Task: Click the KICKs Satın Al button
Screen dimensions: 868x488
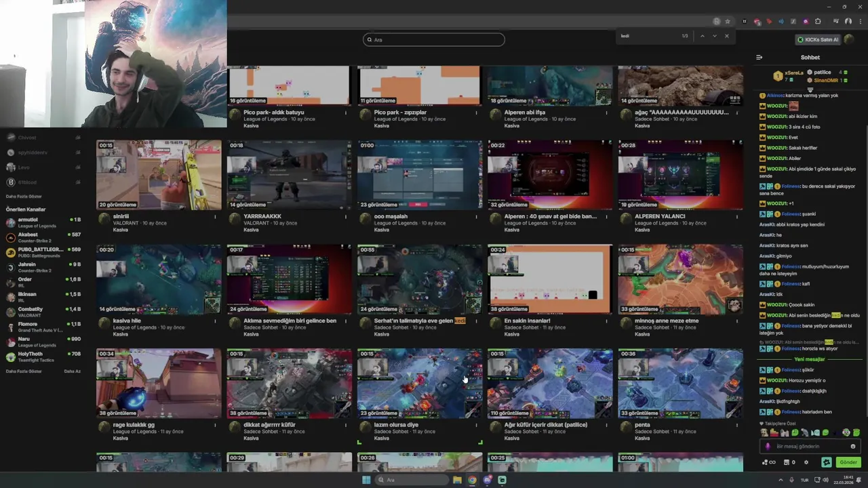Action: pyautogui.click(x=818, y=39)
